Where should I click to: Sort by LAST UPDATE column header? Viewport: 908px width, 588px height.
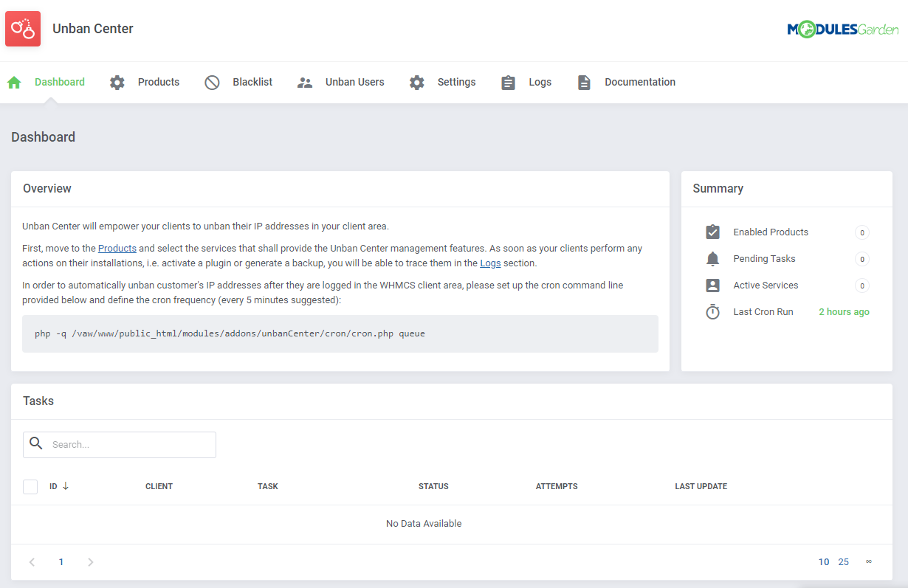click(x=701, y=487)
